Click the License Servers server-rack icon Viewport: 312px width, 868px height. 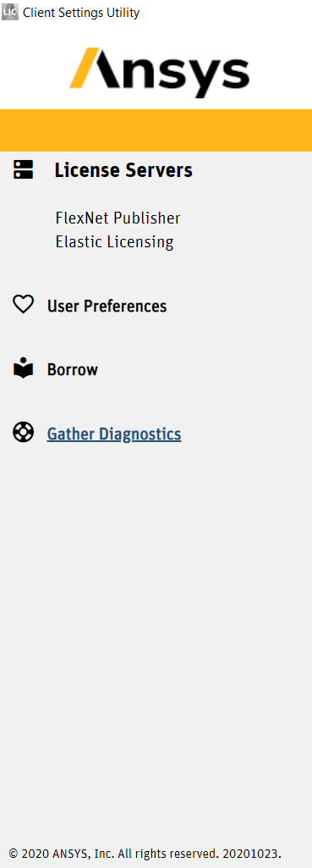coord(23,169)
